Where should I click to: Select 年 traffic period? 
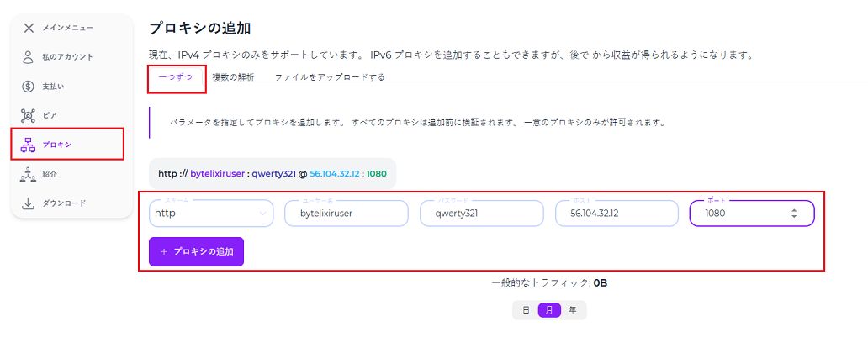pos(573,310)
